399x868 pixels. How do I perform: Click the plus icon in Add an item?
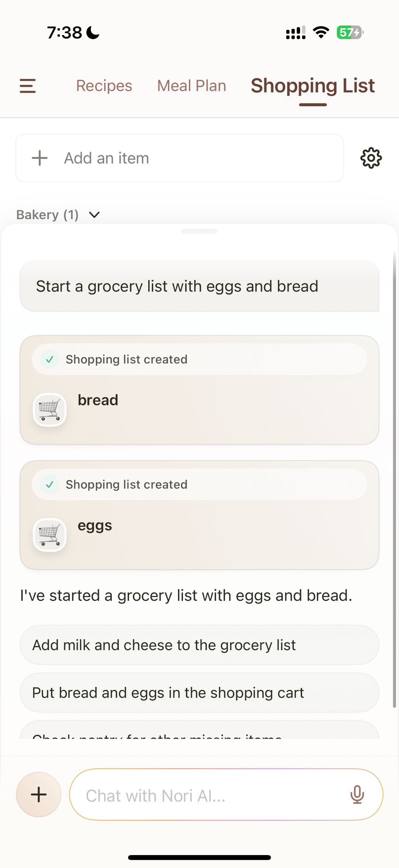(x=40, y=158)
